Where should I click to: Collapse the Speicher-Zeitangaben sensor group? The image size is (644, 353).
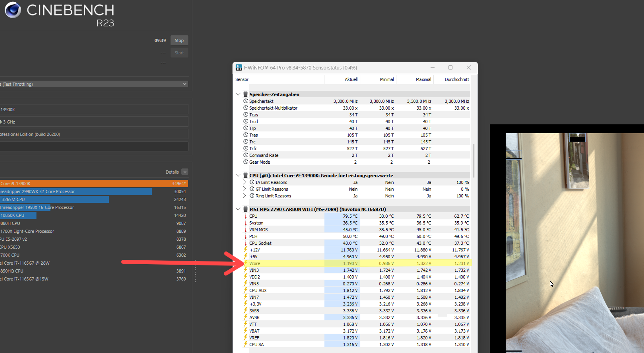tap(238, 94)
